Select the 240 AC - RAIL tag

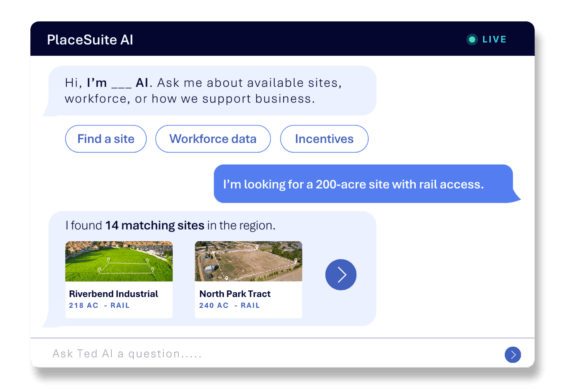coord(230,305)
